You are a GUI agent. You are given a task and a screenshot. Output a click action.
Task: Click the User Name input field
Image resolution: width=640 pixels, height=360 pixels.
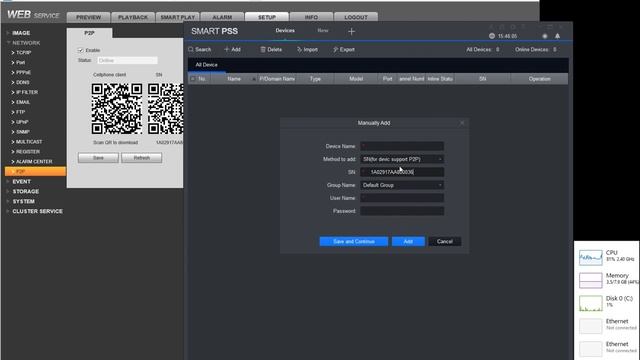point(402,198)
